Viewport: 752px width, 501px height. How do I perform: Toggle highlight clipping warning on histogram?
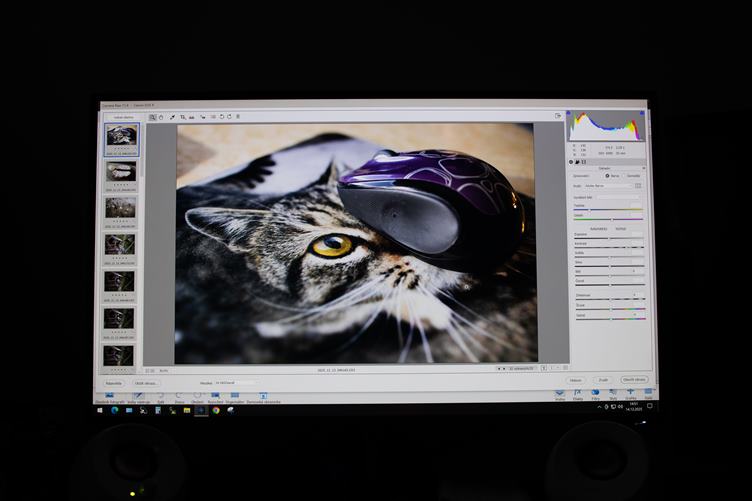click(x=640, y=115)
